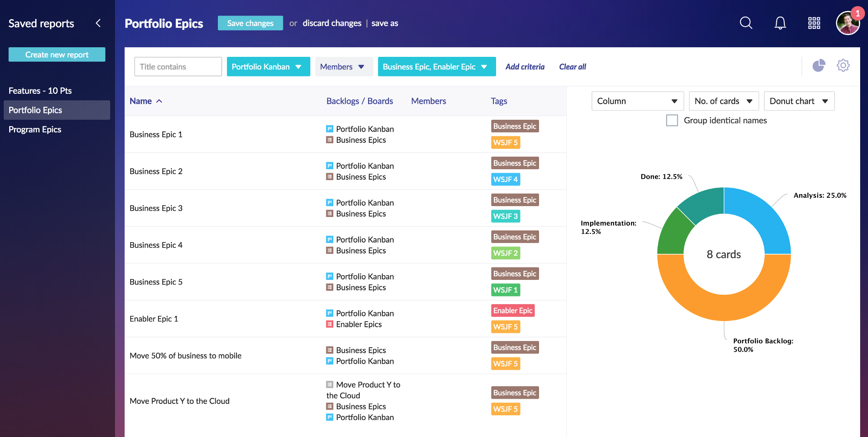Click the Enabler Epics backlog icon in Enabler Epic 1 row

pyautogui.click(x=329, y=324)
